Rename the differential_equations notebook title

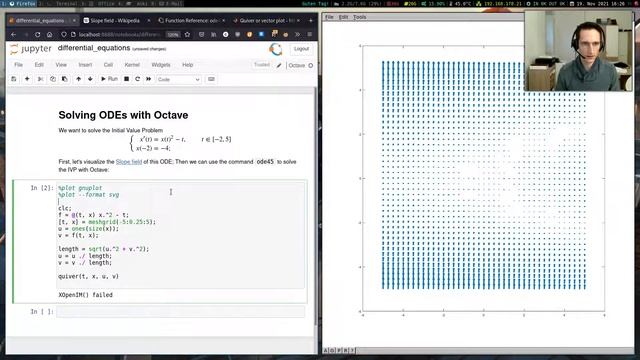point(94,48)
